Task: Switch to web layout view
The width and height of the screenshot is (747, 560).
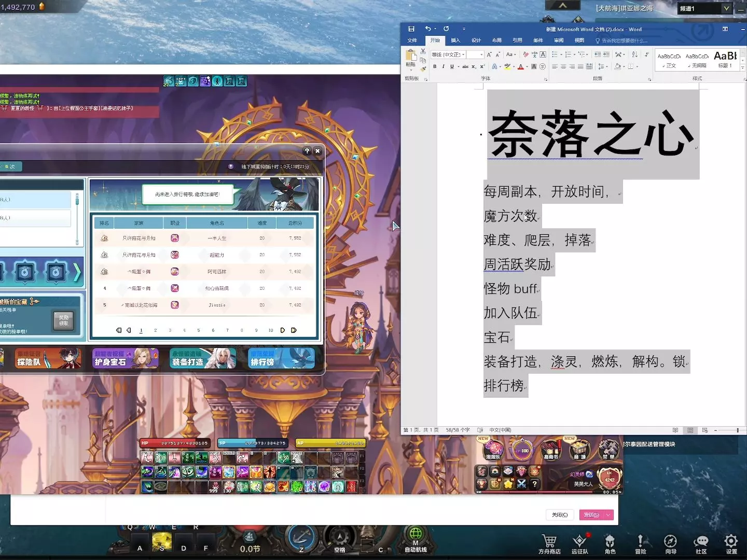Action: click(705, 430)
